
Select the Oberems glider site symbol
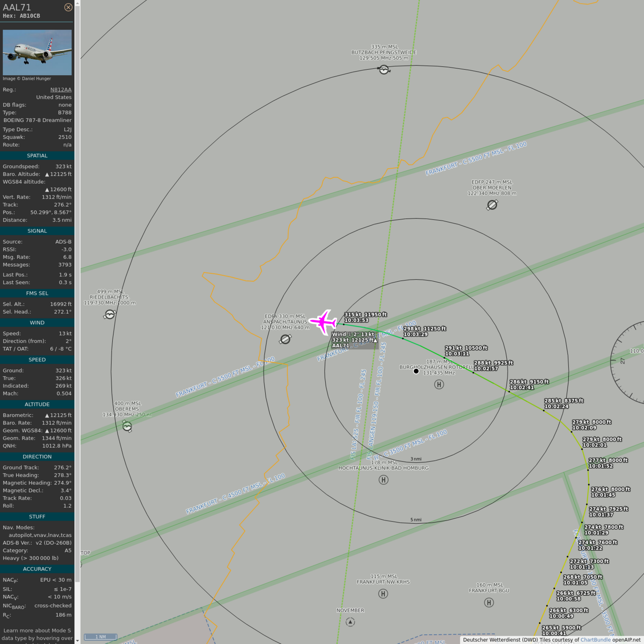pyautogui.click(x=127, y=427)
